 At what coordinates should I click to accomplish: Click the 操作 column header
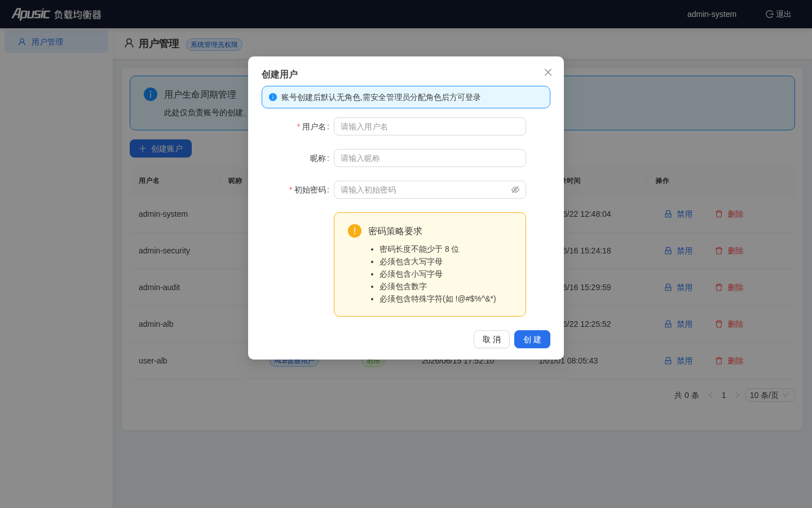pyautogui.click(x=662, y=181)
